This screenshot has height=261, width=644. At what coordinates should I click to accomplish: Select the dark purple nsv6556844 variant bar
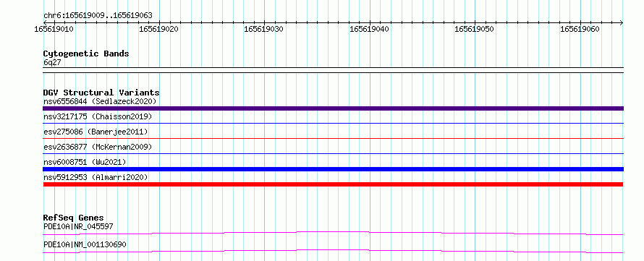point(333,108)
